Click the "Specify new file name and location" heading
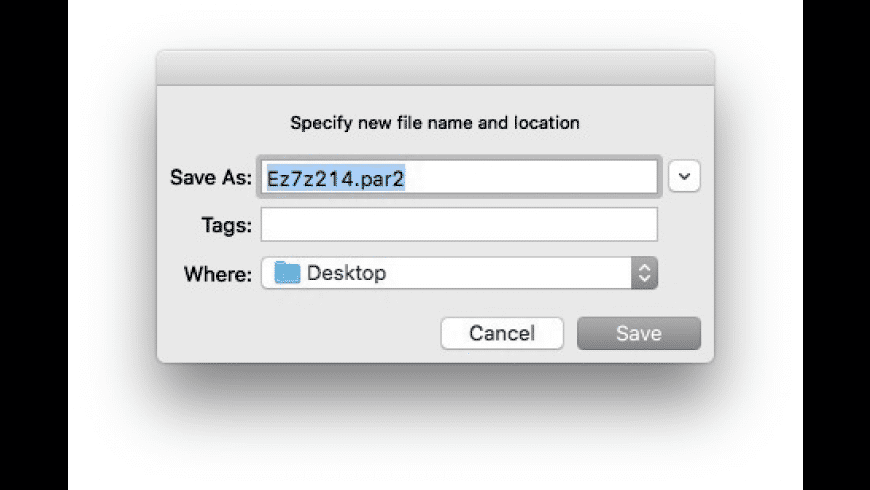Screen dimensions: 870x490 435,123
